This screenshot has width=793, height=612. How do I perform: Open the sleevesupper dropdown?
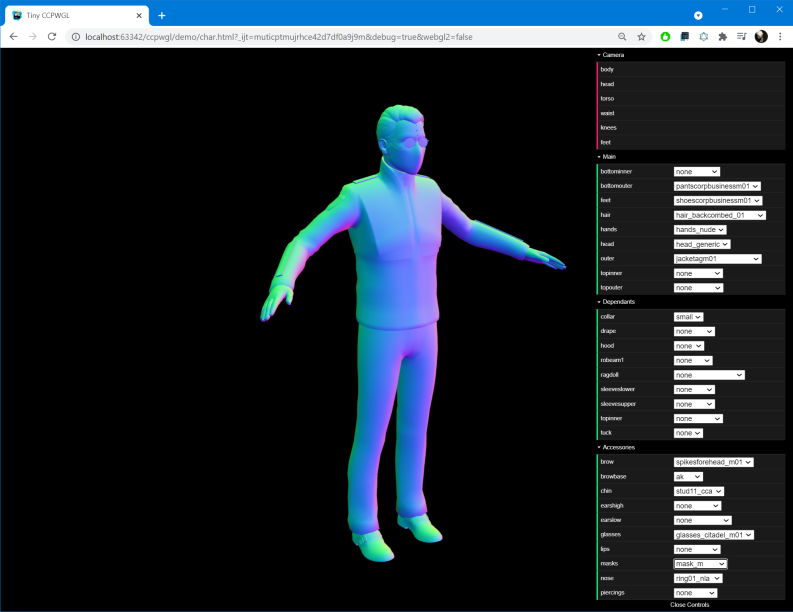pos(694,404)
